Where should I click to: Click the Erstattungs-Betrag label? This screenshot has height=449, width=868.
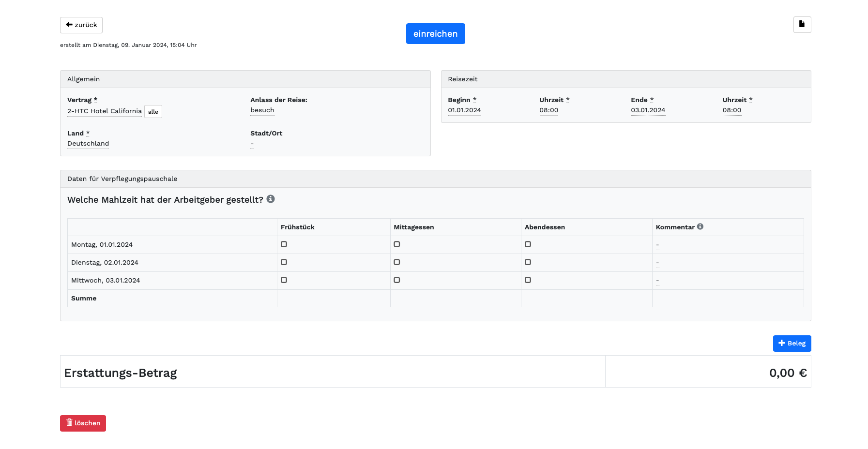click(121, 373)
